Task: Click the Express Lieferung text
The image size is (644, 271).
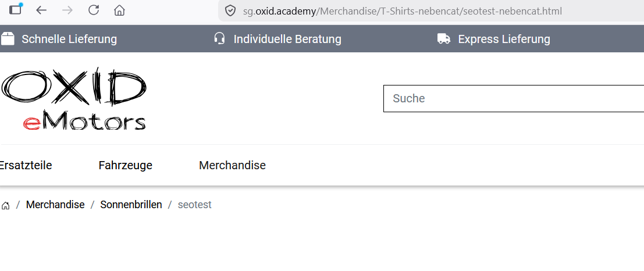Action: (x=504, y=39)
